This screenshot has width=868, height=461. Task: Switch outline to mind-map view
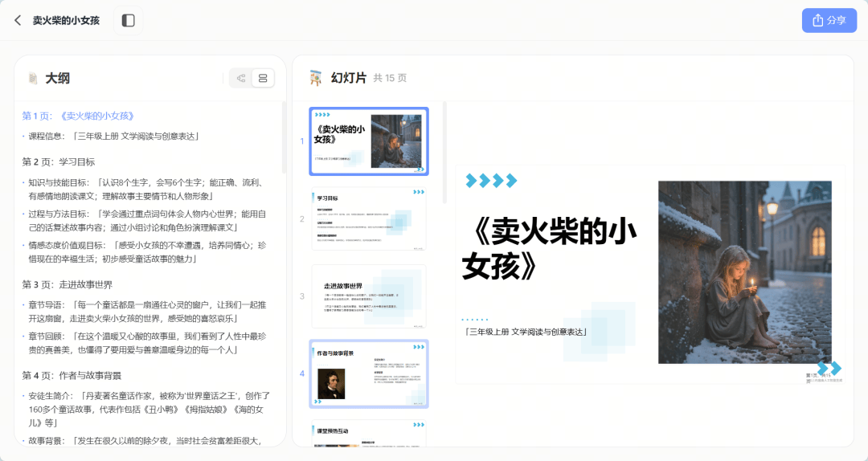241,78
